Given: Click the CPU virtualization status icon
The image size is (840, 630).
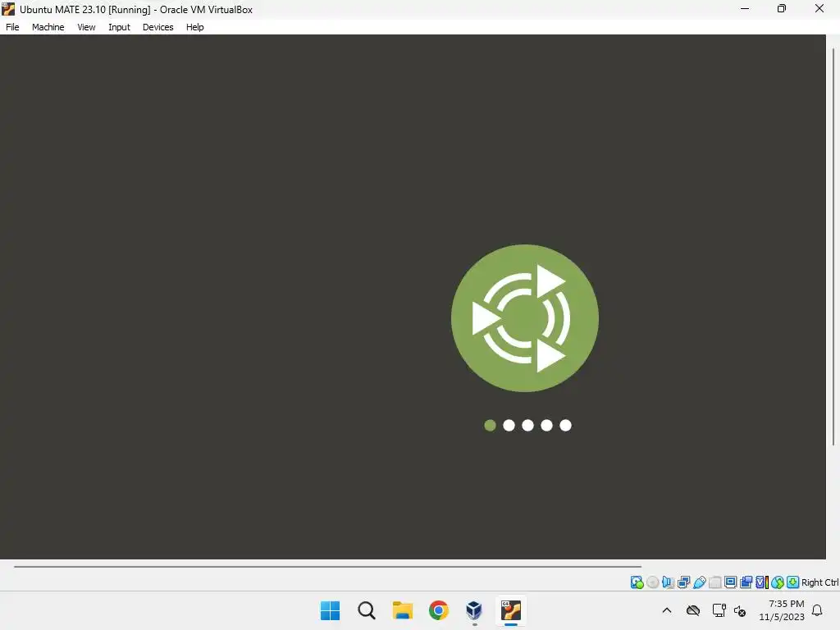Looking at the screenshot, I should click(762, 582).
